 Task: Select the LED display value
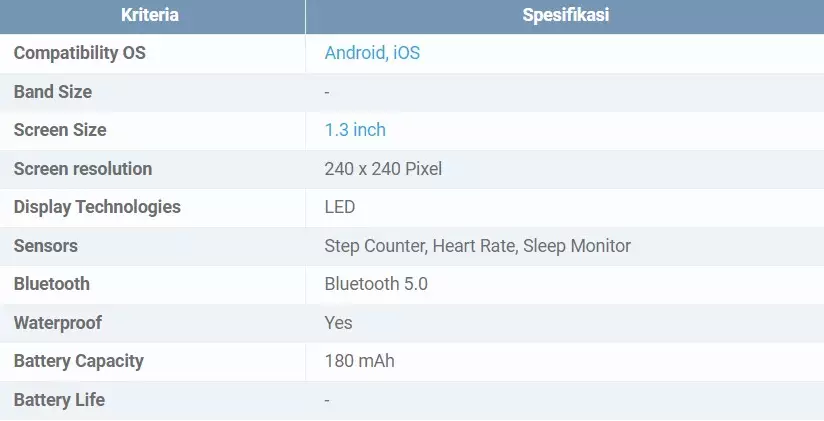coord(340,207)
